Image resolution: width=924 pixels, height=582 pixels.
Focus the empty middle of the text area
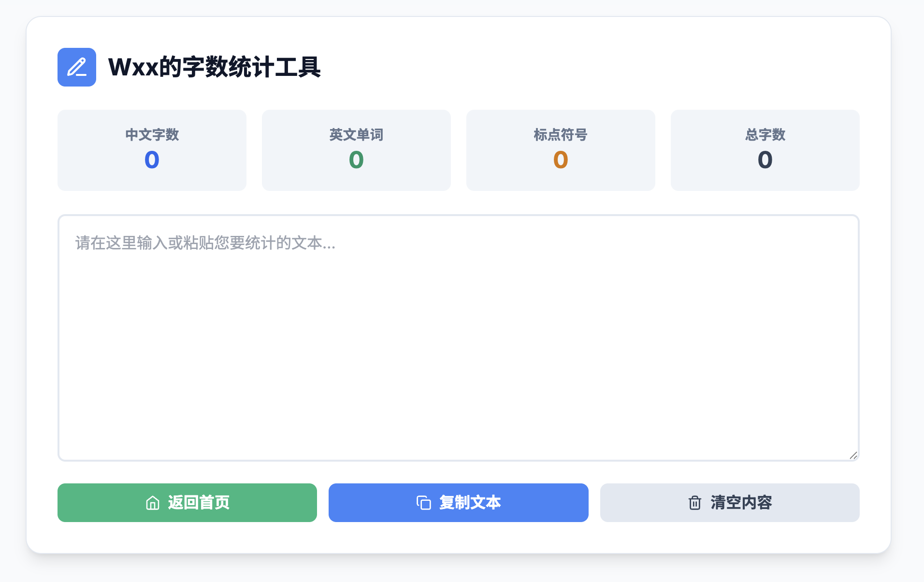[458, 348]
